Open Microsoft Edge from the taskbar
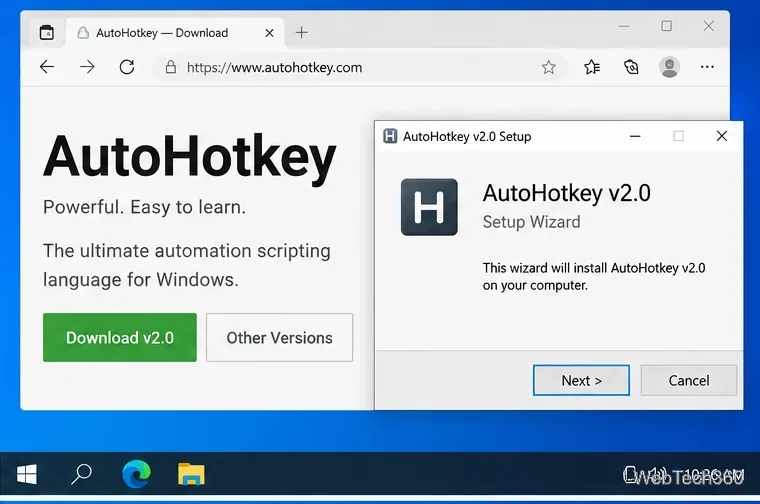The height and width of the screenshot is (504, 760). tap(136, 473)
